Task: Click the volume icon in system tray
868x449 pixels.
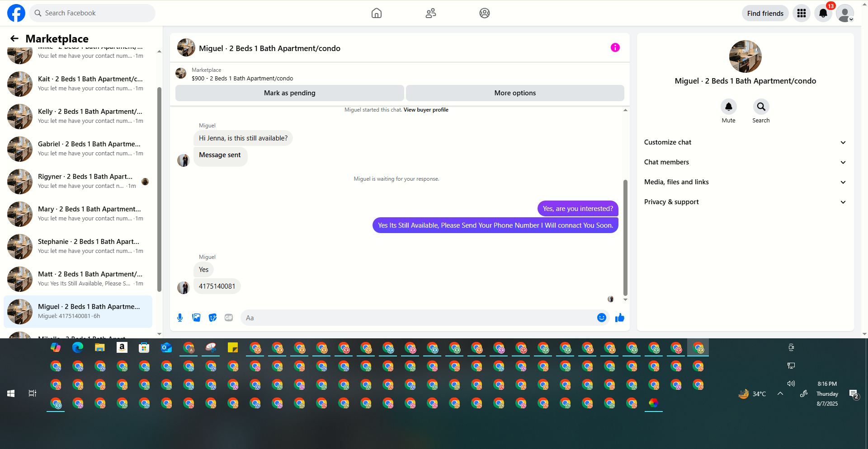Action: tap(791, 384)
